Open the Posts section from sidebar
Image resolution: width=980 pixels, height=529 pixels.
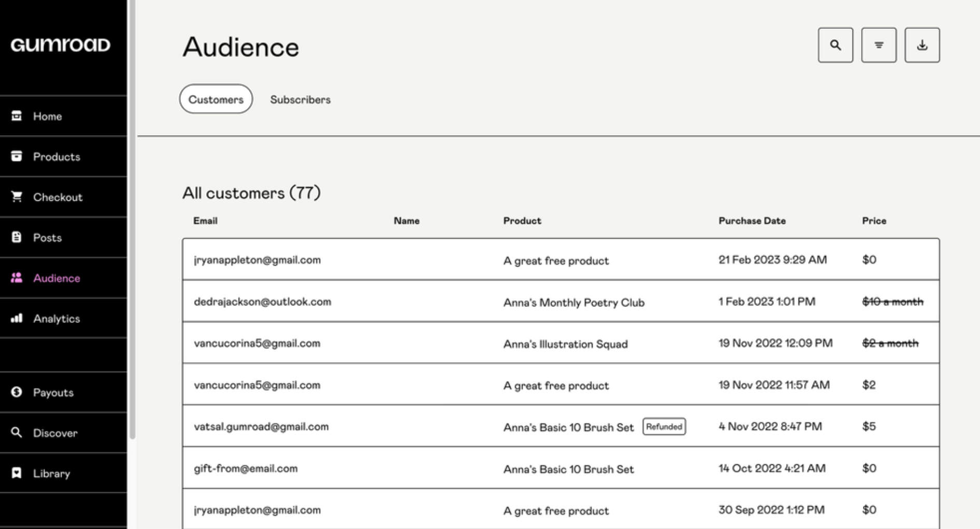coord(47,237)
